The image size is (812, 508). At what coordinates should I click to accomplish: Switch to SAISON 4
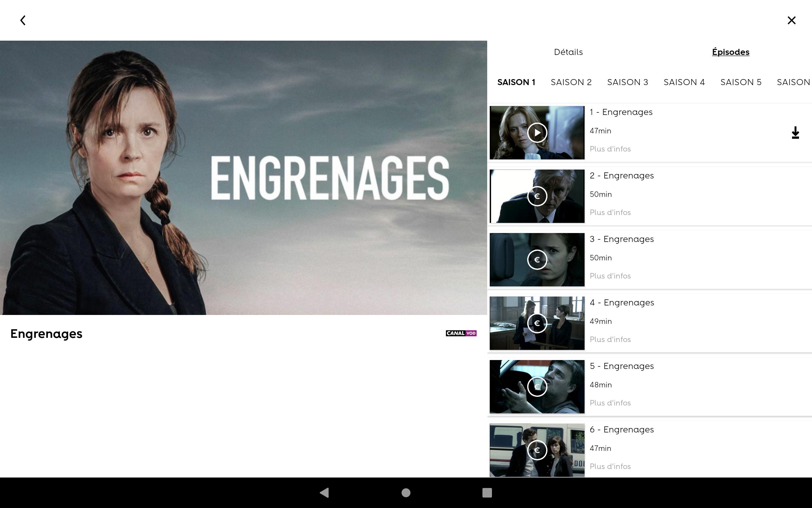[684, 82]
